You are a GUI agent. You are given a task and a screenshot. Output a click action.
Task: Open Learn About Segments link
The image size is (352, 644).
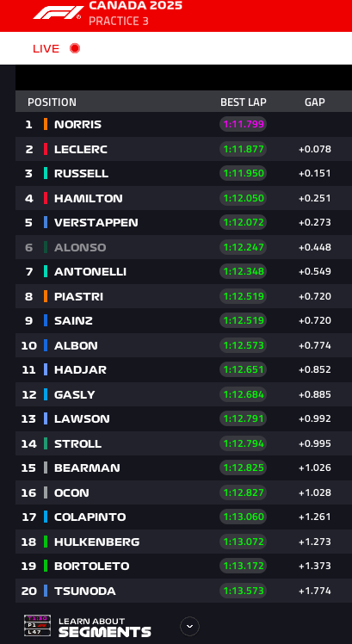(105, 627)
